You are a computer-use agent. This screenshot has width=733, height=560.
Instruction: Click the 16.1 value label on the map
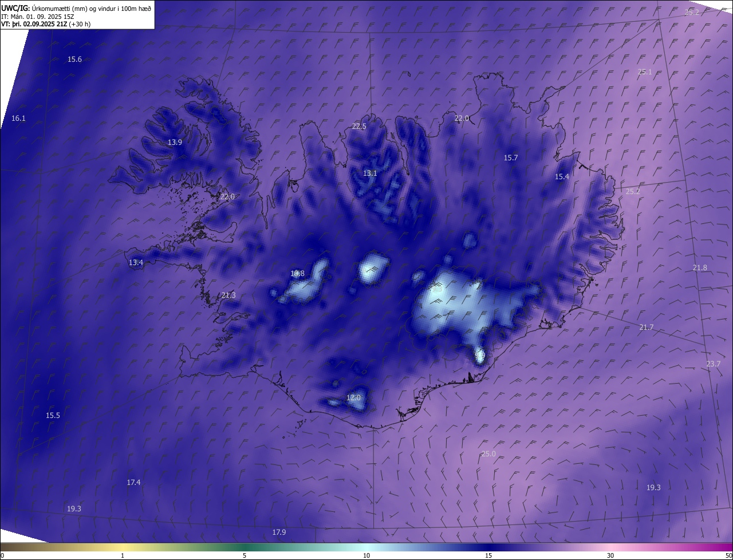click(18, 119)
